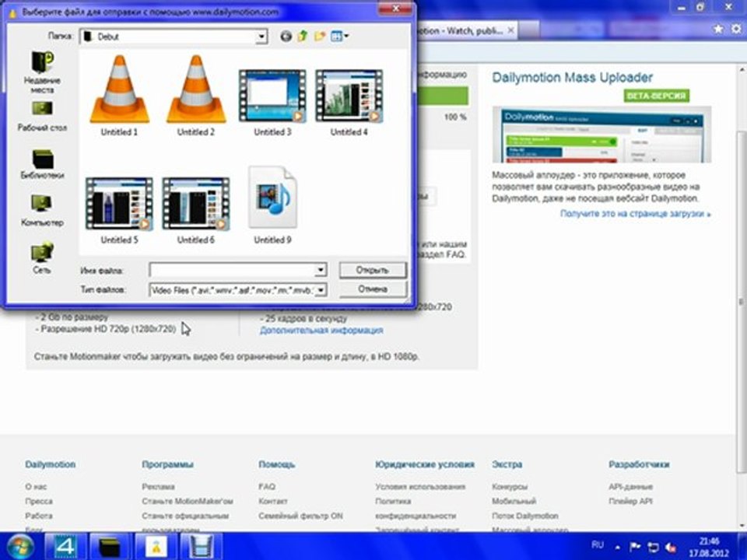747x560 pixels.
Task: Open FAQ footer link
Action: click(x=267, y=487)
